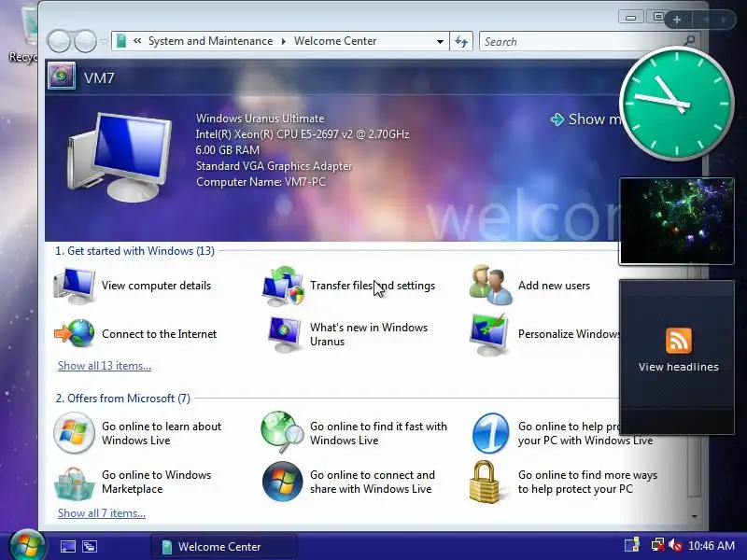This screenshot has height=560, width=747.
Task: Click Switch between windows quick launch icon
Action: pos(90,546)
